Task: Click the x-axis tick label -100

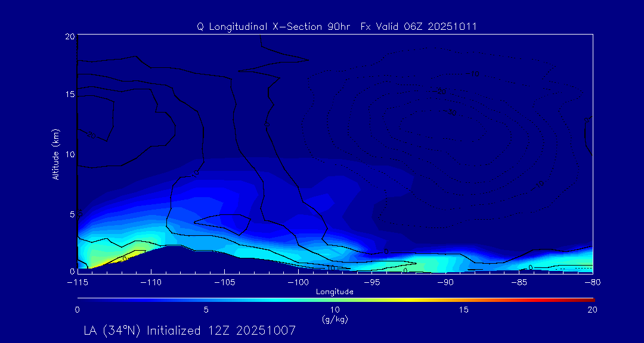Action: click(x=298, y=283)
